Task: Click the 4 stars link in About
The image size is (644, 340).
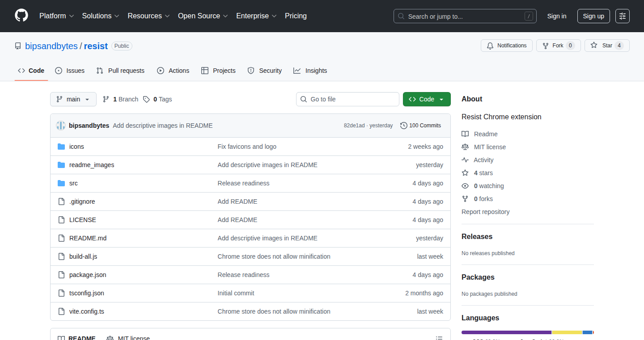Action: tap(483, 173)
